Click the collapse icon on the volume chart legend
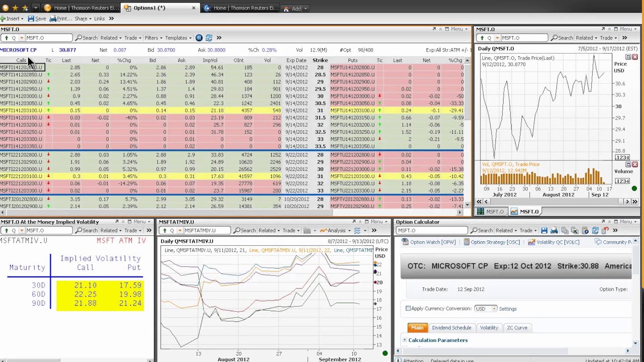Screen dimensions: 644x362 tap(628, 164)
